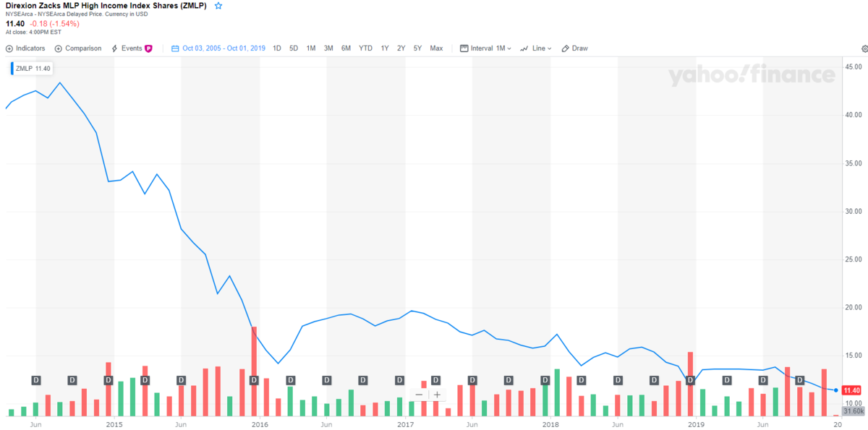Open the calendar date range picker
This screenshot has width=868, height=430.
218,48
